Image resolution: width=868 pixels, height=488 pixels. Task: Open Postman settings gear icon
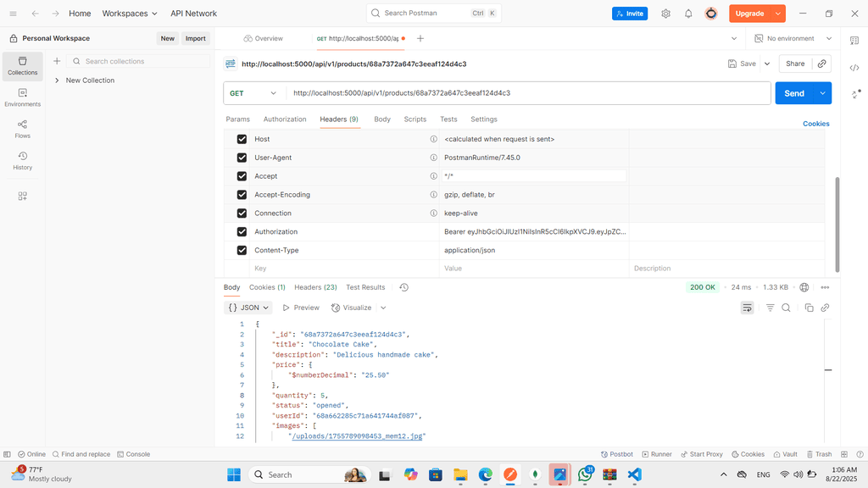click(x=665, y=14)
